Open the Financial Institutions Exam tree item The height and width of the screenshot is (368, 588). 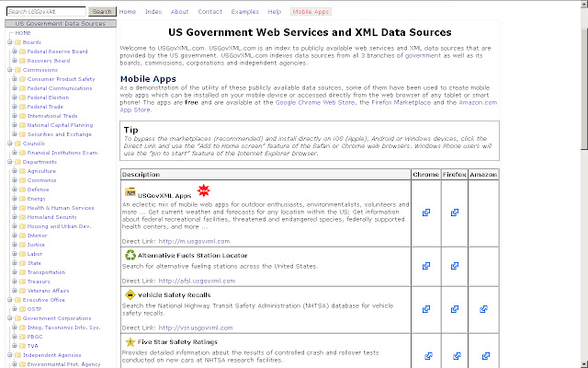click(62, 153)
